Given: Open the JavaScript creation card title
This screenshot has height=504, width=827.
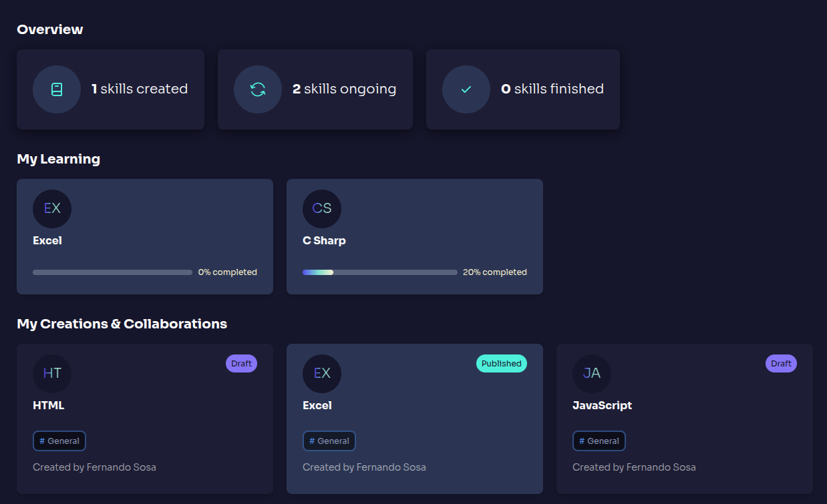Looking at the screenshot, I should point(602,405).
